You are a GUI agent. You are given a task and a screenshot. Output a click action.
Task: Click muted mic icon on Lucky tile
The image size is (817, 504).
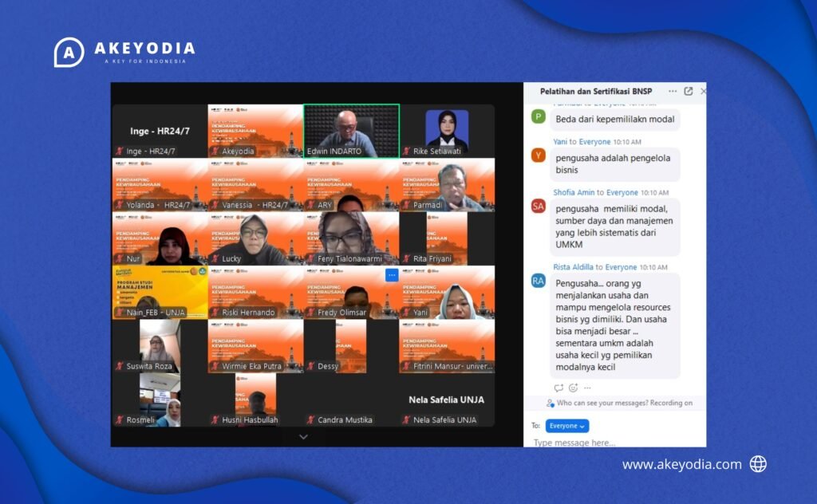(x=215, y=258)
